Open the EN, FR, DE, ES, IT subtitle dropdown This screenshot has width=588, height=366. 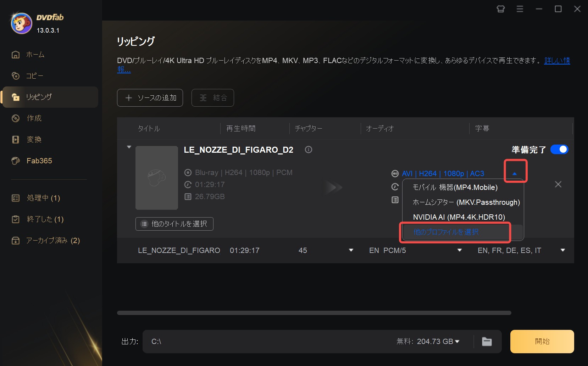(563, 250)
